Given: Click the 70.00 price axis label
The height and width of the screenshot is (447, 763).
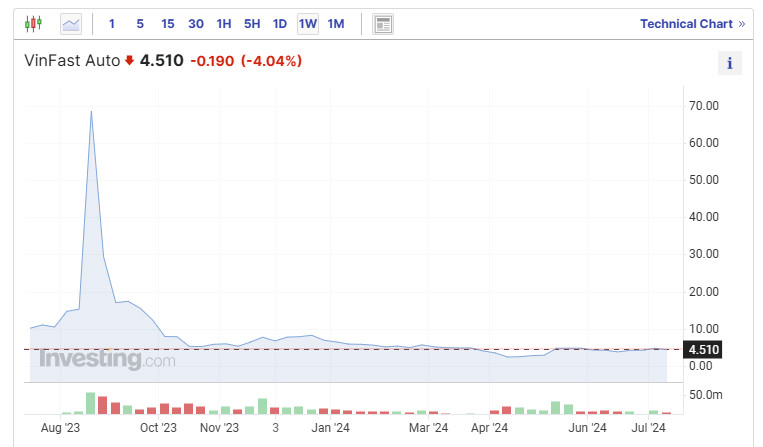Looking at the screenshot, I should click(x=704, y=106).
